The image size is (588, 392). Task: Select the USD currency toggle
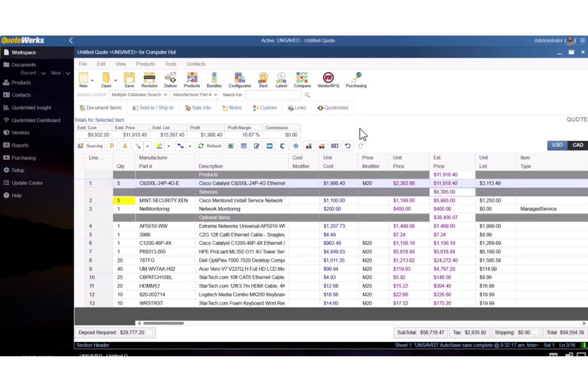click(557, 145)
